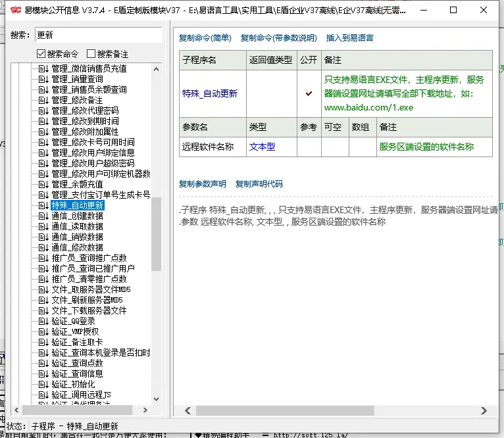Click detail pane scrollbar right arrow
The image size is (504, 438).
coord(484,410)
